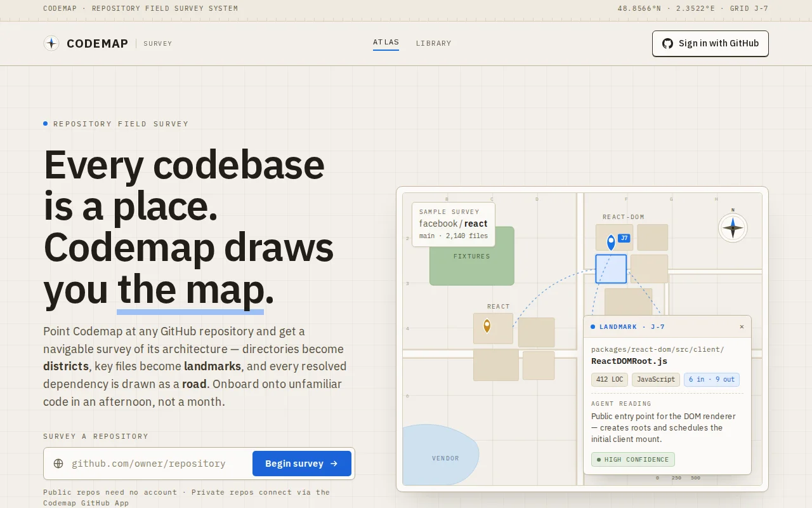Sign in with GitHub

[710, 43]
